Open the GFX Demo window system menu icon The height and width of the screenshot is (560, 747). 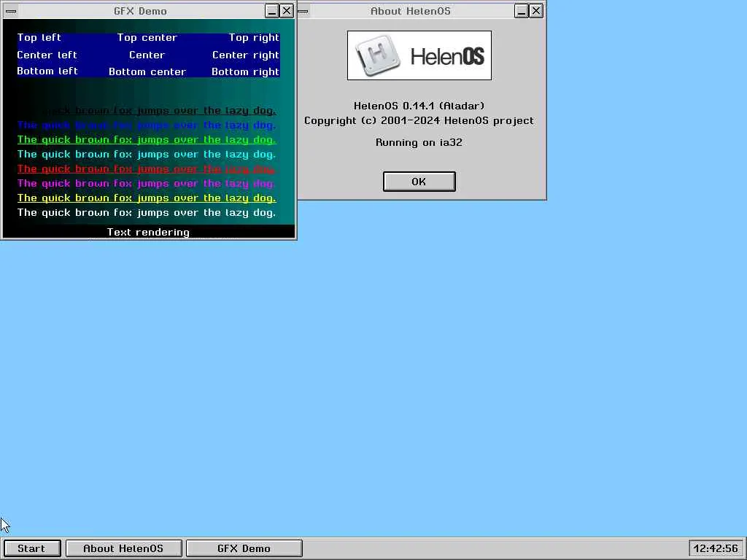tap(11, 11)
